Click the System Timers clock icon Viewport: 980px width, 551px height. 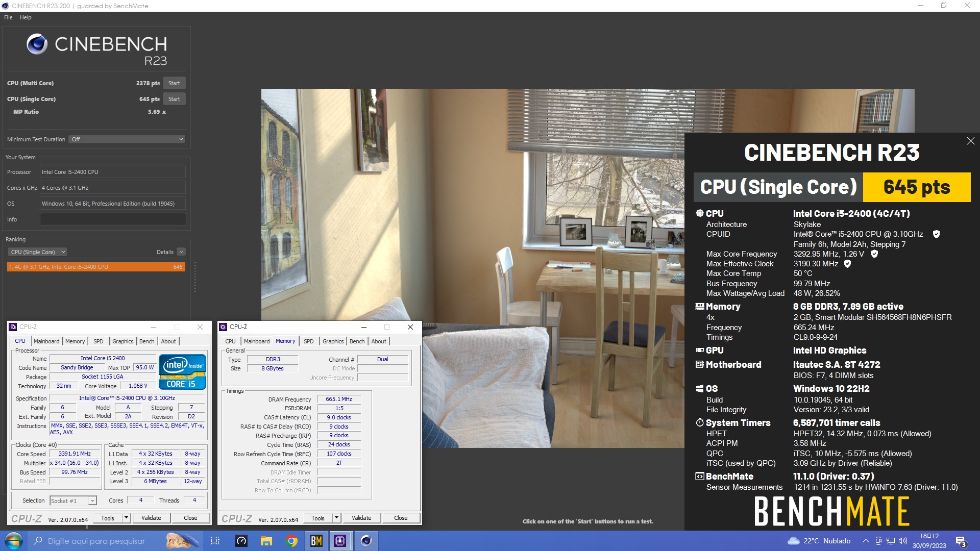coord(700,423)
